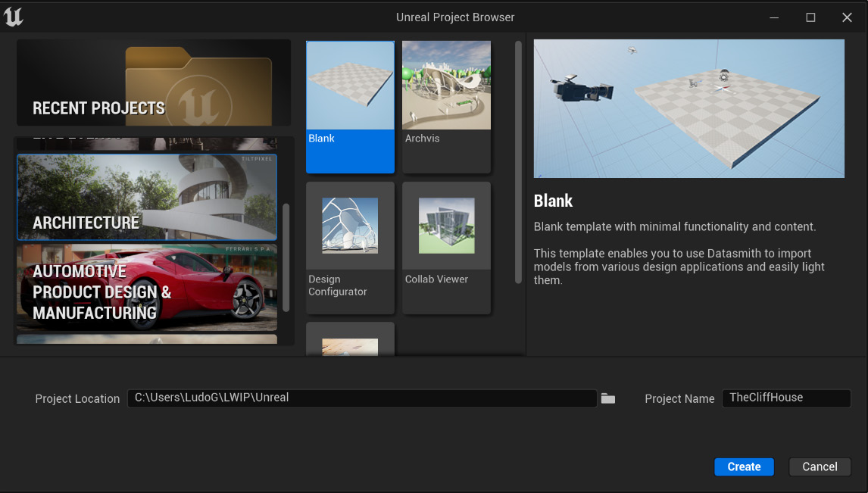Screen dimensions: 868x493
Task: Select the Architecture category
Action: 147,197
